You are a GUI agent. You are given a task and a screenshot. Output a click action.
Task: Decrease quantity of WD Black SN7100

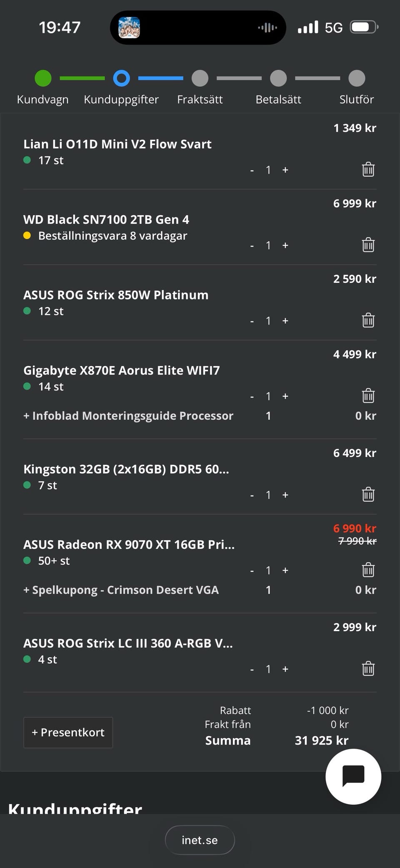click(252, 246)
